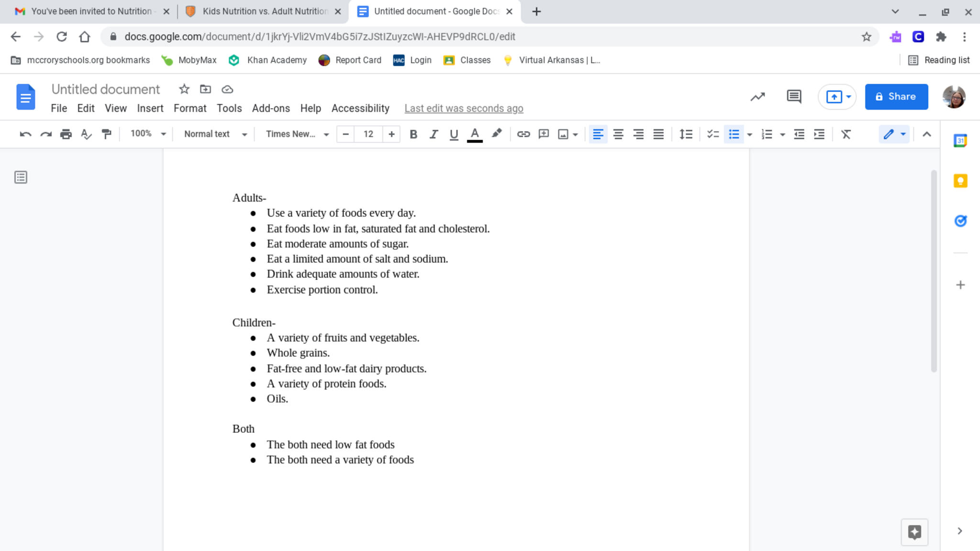
Task: Open the Google Keep sidebar icon
Action: pyautogui.click(x=960, y=181)
